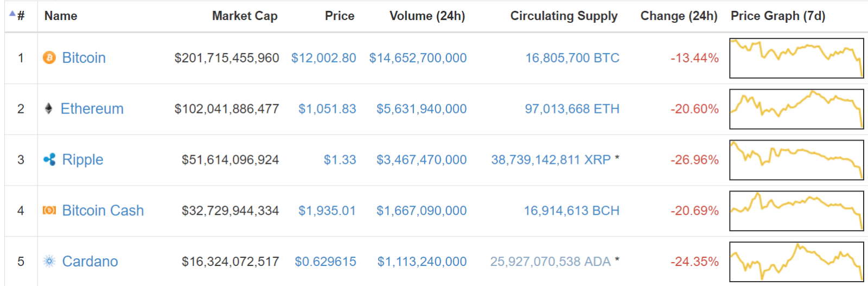Sort by Circulating Supply header
This screenshot has width=868, height=286.
coord(564,16)
